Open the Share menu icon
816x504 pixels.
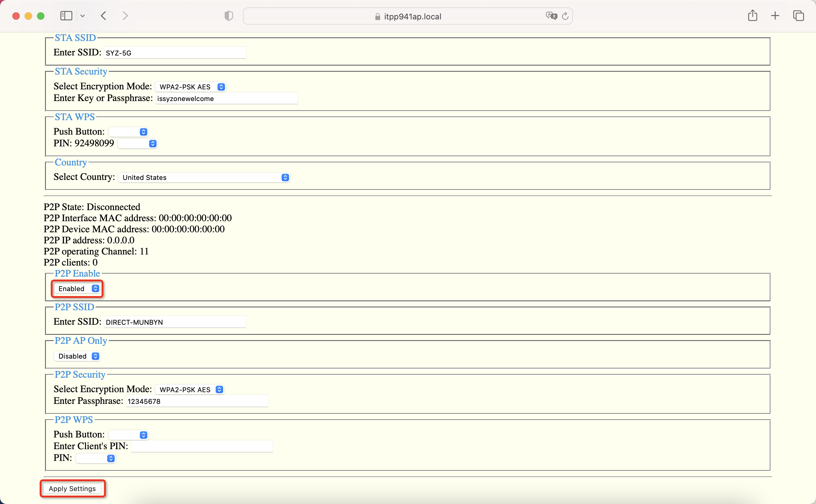[752, 16]
